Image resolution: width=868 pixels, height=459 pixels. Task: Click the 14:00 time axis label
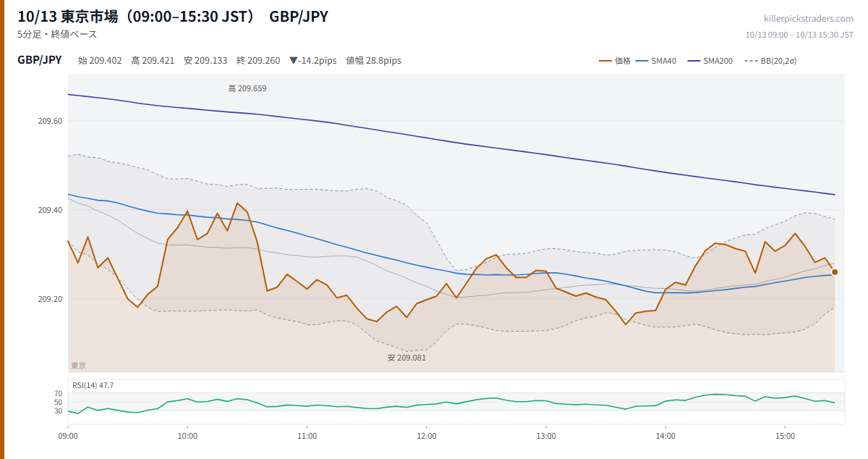665,436
